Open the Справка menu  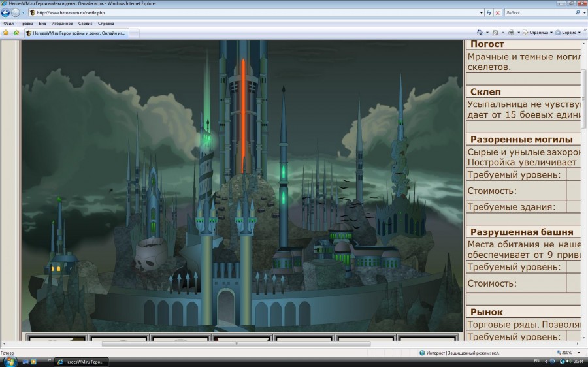click(x=106, y=24)
